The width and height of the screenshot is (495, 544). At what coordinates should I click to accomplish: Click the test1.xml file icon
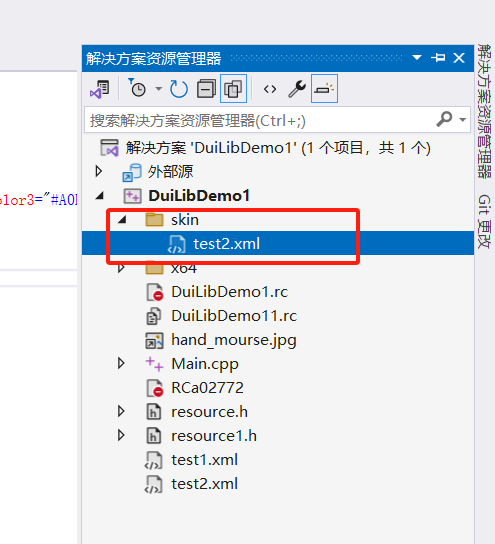coord(153,460)
